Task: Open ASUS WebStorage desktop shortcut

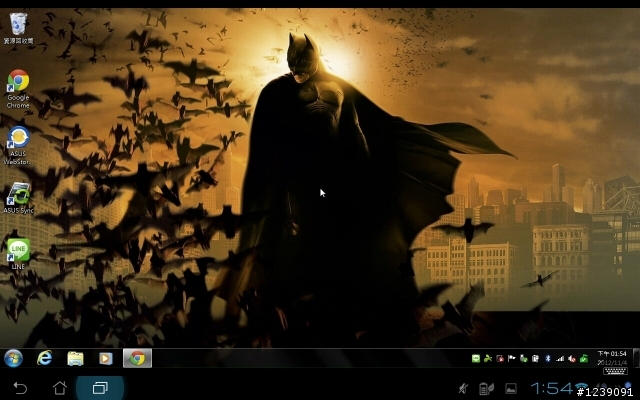Action: click(18, 145)
